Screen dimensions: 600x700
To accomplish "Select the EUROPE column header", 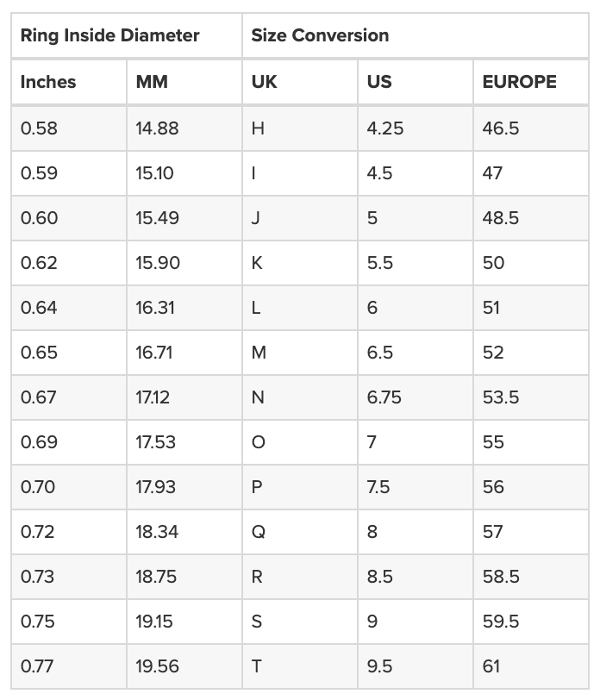I will coord(531,82).
